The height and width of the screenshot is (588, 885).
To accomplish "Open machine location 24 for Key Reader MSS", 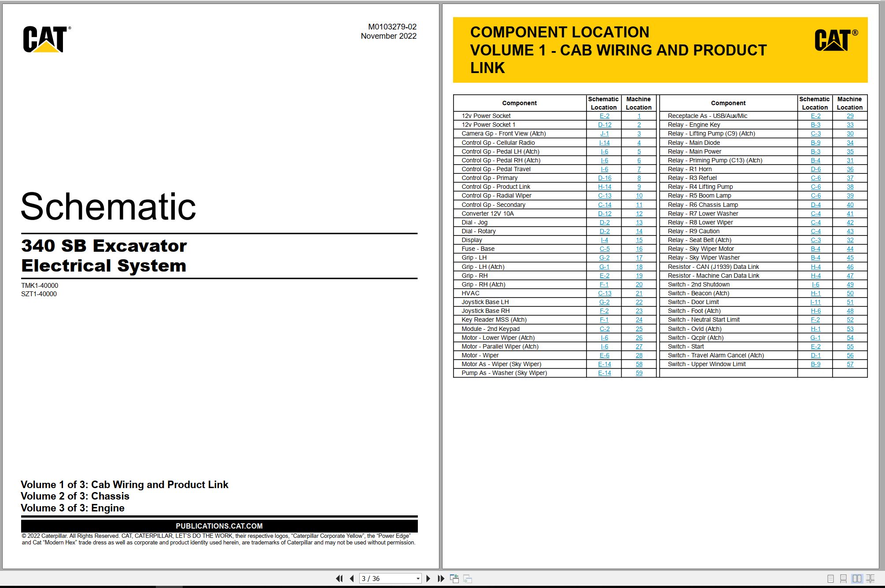I will tap(639, 320).
